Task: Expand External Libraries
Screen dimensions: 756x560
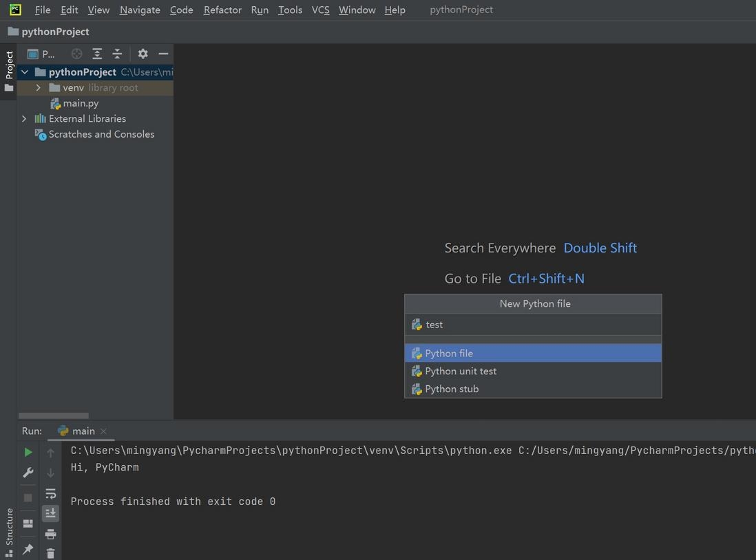Action: coord(24,118)
